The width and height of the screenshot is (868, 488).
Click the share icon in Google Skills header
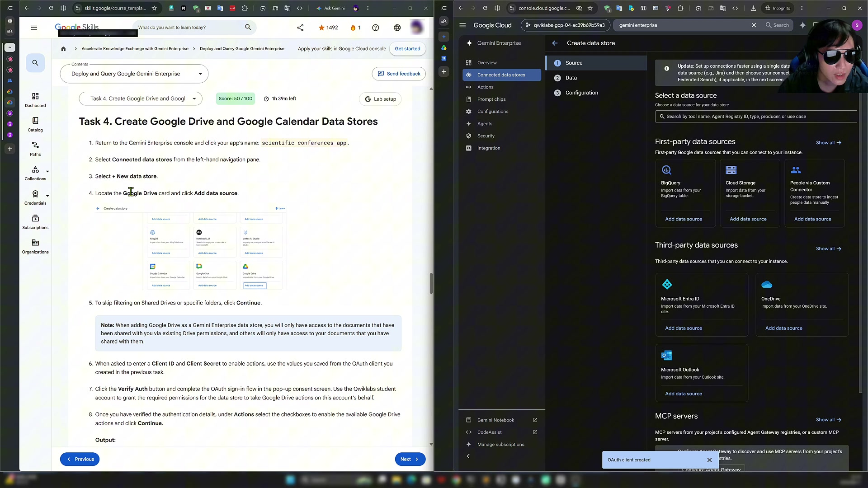pos(300,28)
